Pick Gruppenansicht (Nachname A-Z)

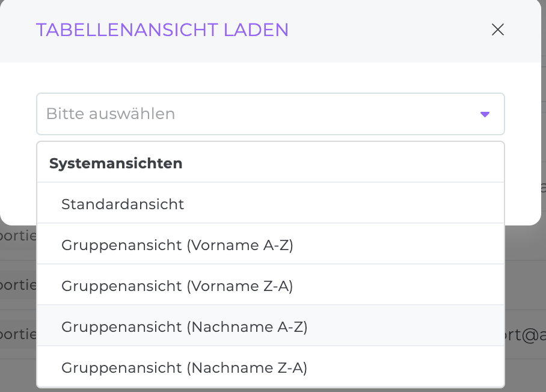click(184, 326)
